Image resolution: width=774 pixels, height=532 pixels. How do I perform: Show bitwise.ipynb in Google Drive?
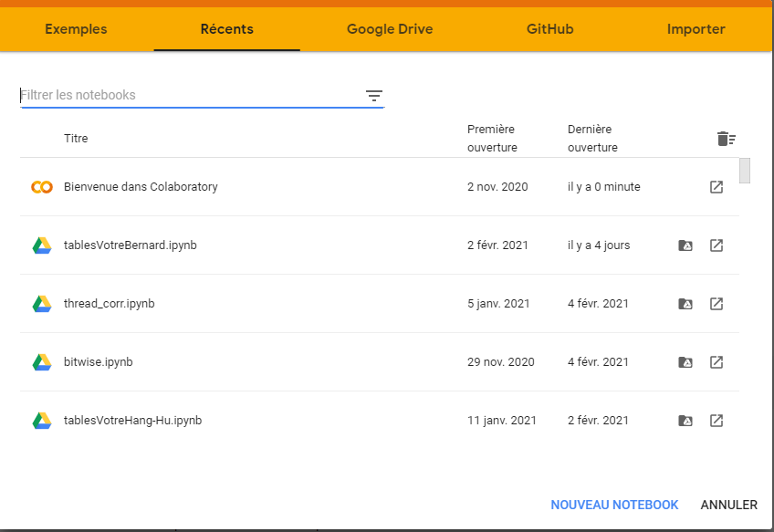pyautogui.click(x=685, y=362)
